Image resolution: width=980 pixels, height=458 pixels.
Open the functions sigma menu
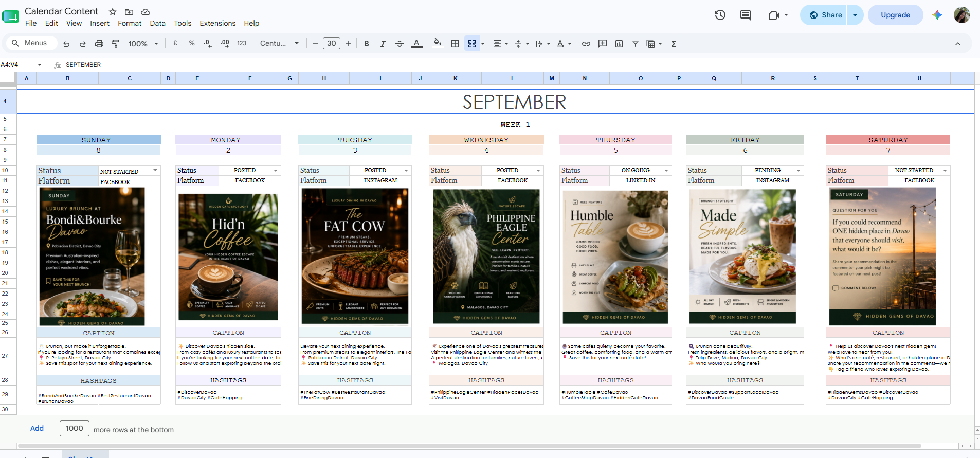(x=674, y=44)
